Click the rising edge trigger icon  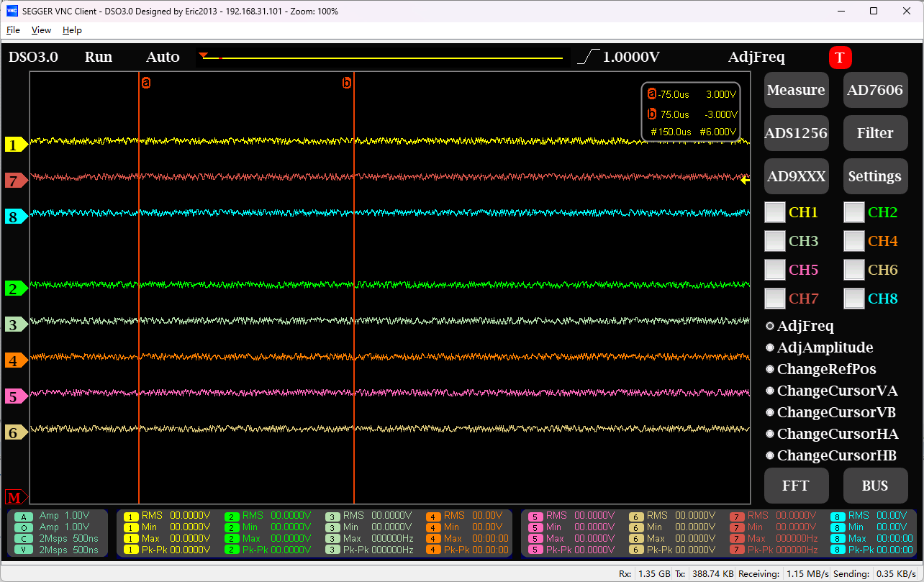pos(589,57)
